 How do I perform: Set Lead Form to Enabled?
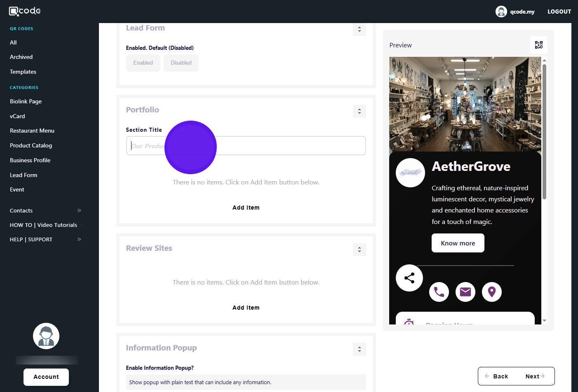(143, 63)
